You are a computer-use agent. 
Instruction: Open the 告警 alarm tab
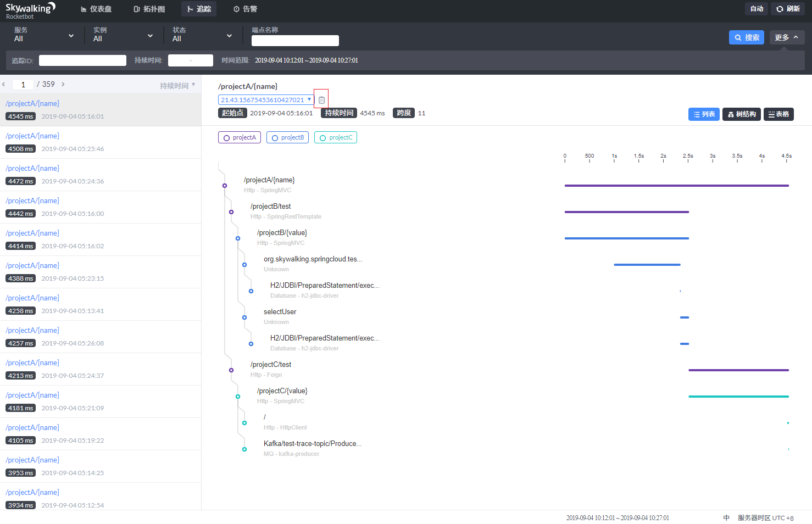(x=245, y=9)
